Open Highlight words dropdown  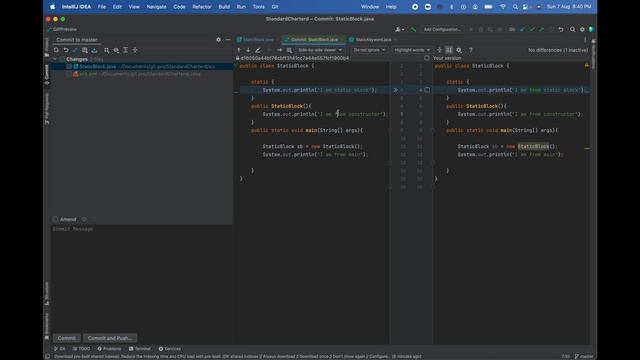click(x=412, y=50)
